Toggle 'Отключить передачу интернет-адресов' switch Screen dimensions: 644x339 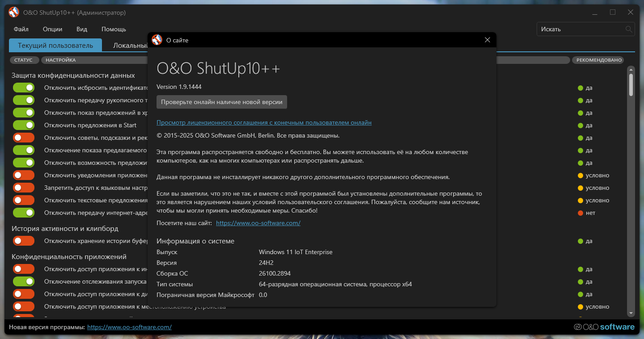pyautogui.click(x=24, y=213)
